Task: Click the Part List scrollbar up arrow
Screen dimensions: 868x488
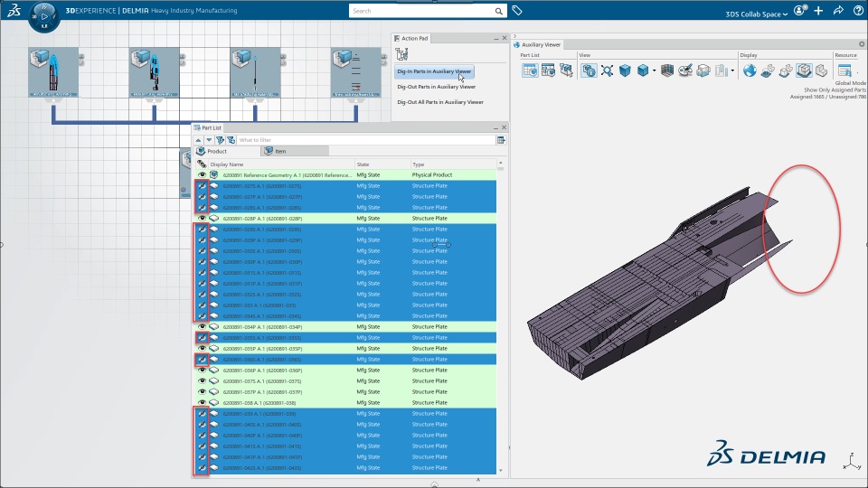Action: (501, 164)
